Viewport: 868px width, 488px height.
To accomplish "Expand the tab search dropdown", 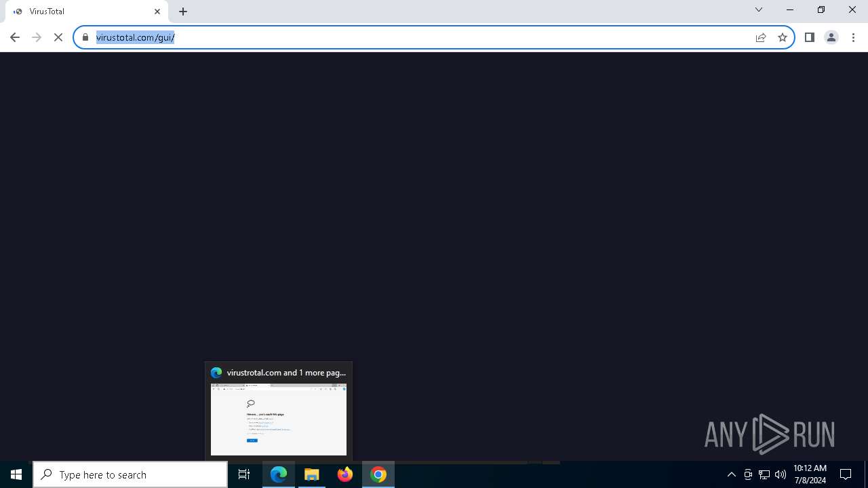I will pos(759,9).
